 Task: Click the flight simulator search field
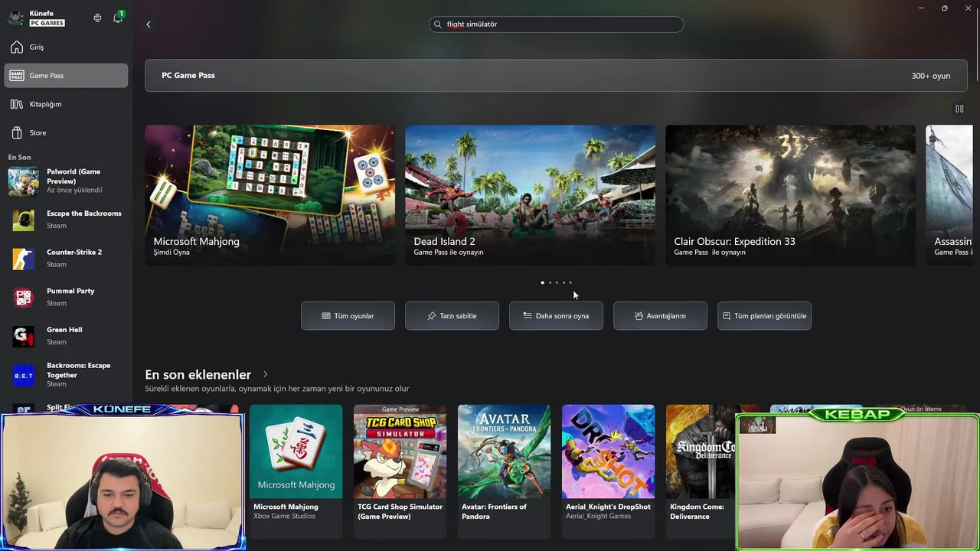coord(556,24)
